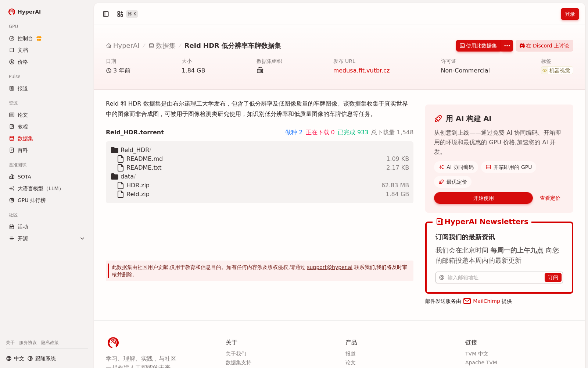Click 最优定价 chip
This screenshot has height=368, width=588.
tap(453, 182)
